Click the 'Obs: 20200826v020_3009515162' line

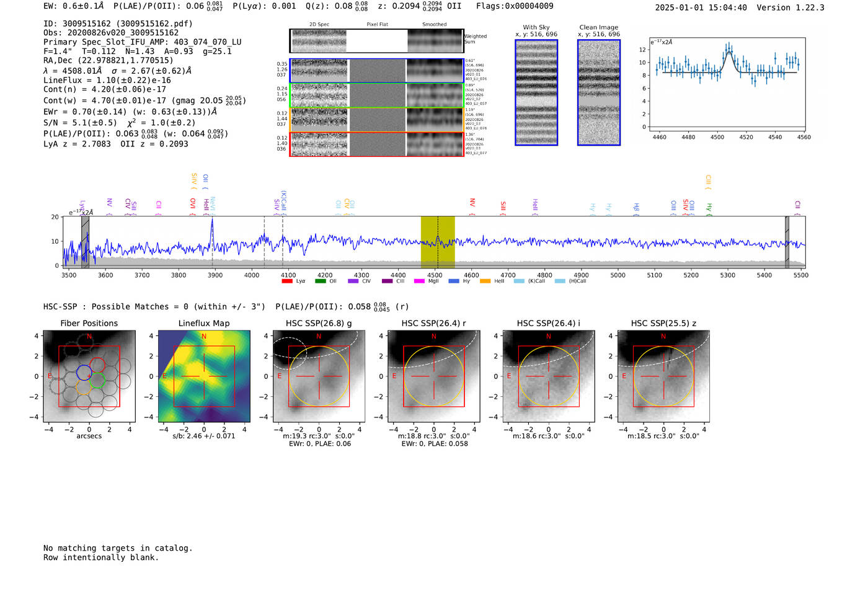(x=111, y=33)
